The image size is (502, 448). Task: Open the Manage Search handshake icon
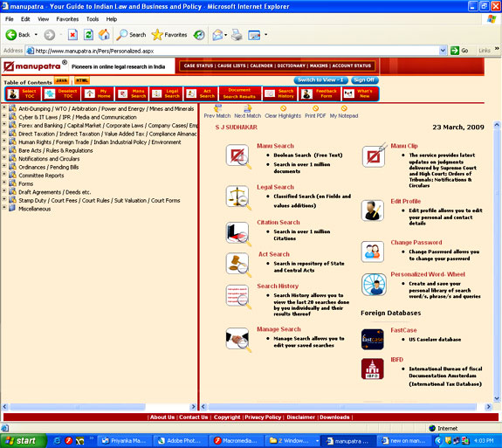(238, 339)
